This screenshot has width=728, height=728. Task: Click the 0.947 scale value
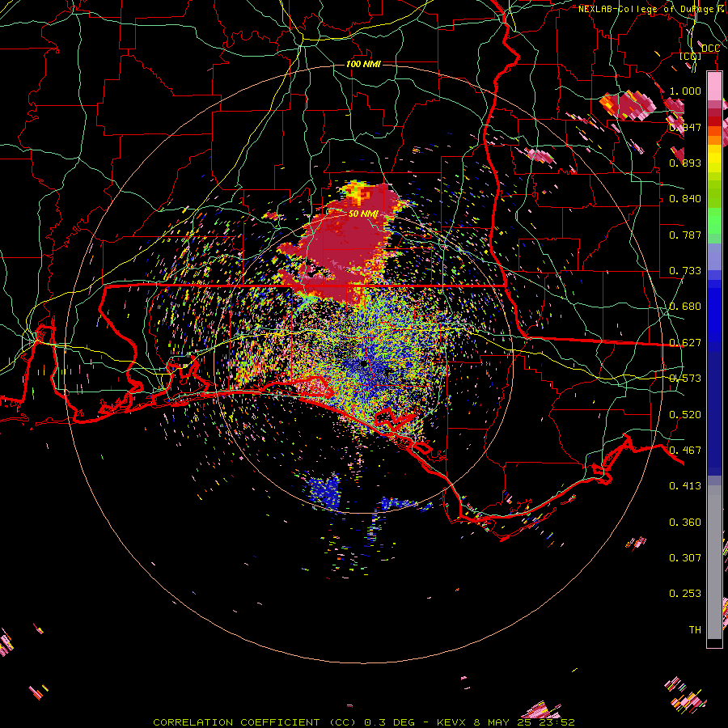pyautogui.click(x=685, y=127)
